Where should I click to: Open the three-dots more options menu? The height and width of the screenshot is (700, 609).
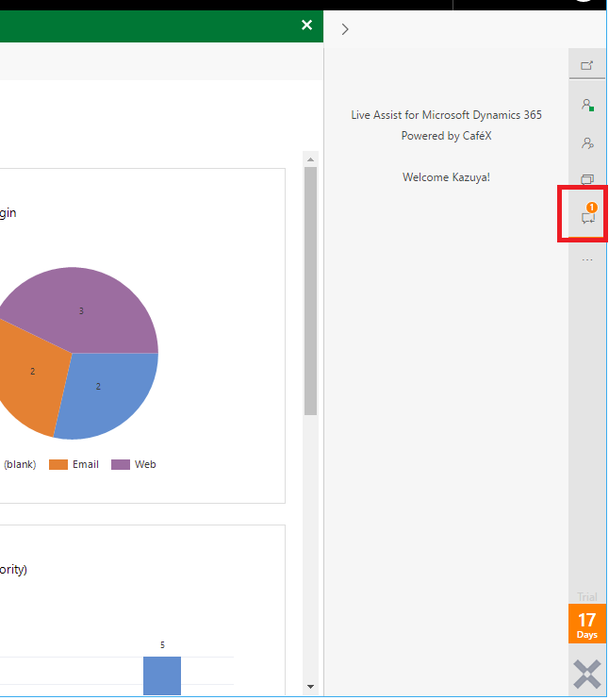pos(587,259)
